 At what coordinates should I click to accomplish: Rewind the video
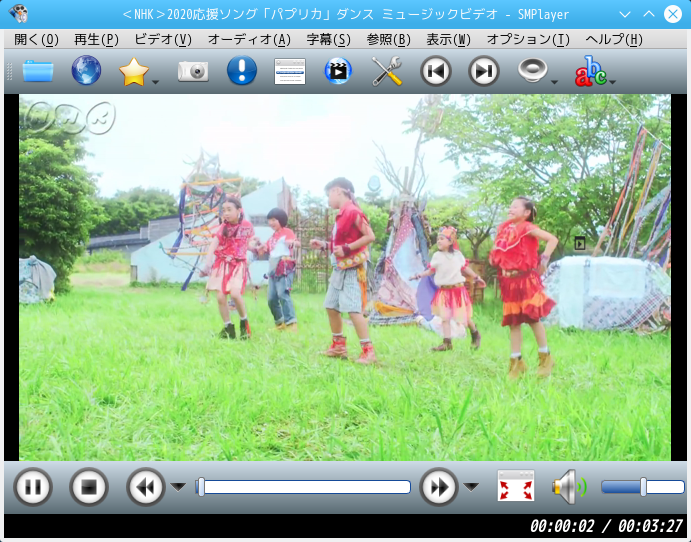[x=145, y=487]
